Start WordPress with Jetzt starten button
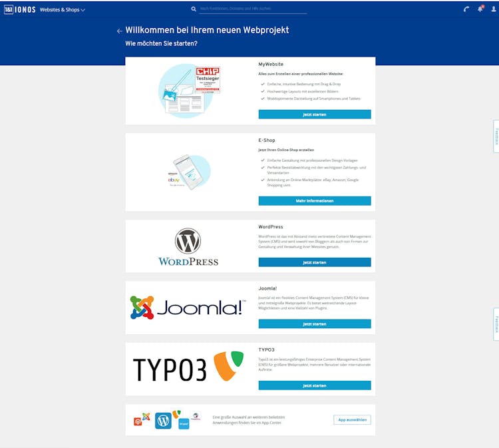Image resolution: width=499 pixels, height=448 pixels. [x=315, y=262]
